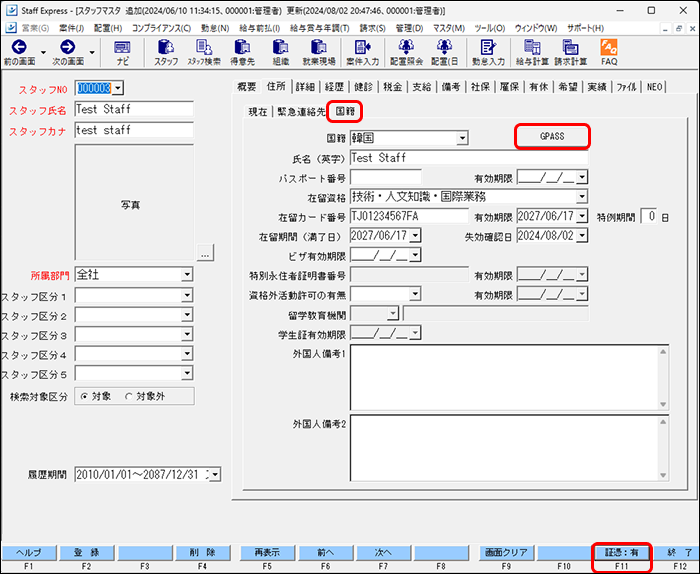Click the 証憑：有 F11 button

coord(620,552)
